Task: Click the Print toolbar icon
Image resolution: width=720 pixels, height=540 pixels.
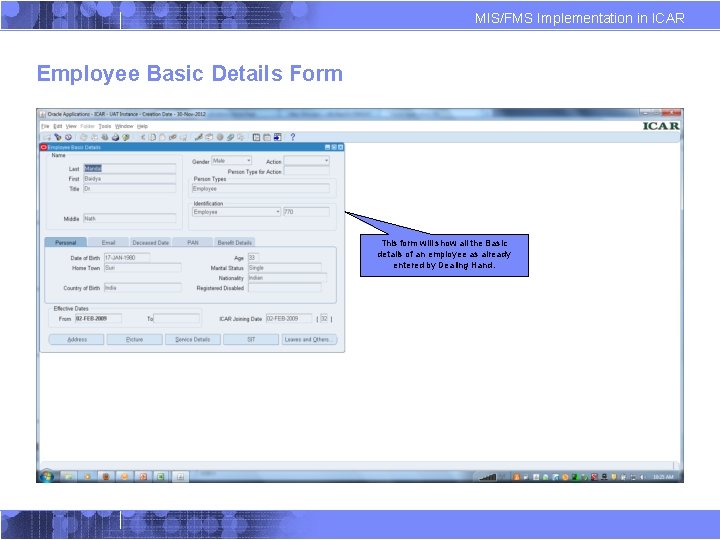Action: (x=115, y=137)
